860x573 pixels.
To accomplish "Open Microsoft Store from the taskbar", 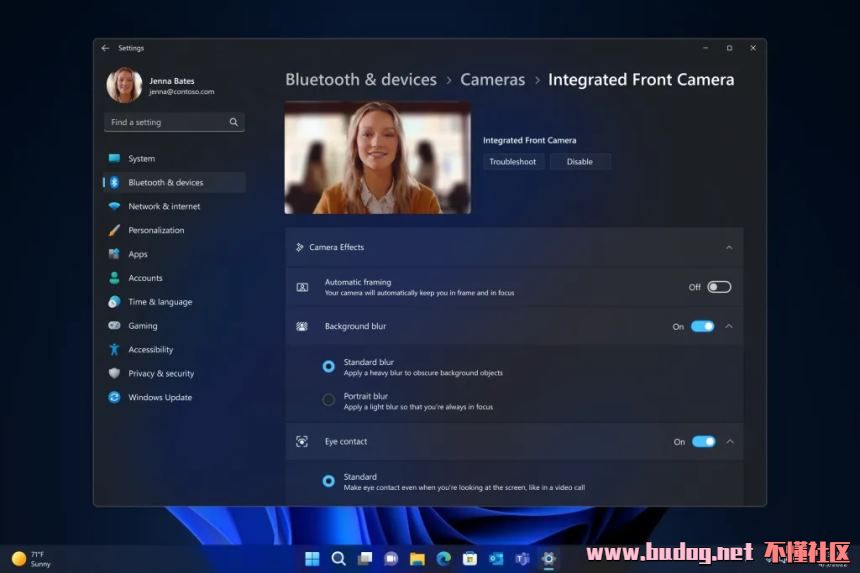I will pyautogui.click(x=470, y=559).
